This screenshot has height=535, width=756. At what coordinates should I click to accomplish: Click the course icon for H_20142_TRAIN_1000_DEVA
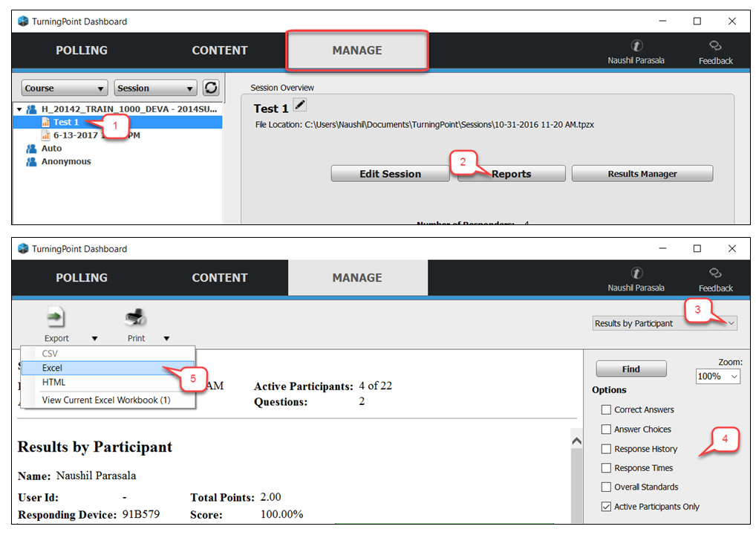pos(31,109)
